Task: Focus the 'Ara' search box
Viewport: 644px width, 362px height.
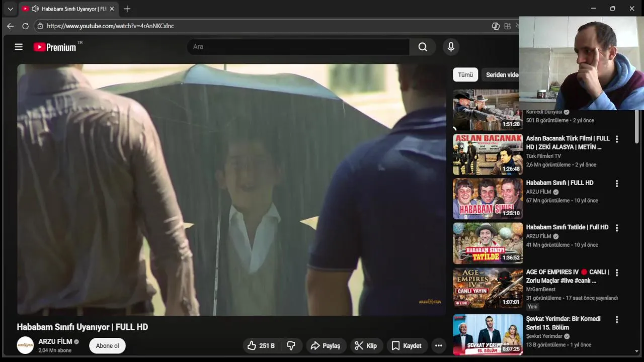Action: tap(298, 47)
